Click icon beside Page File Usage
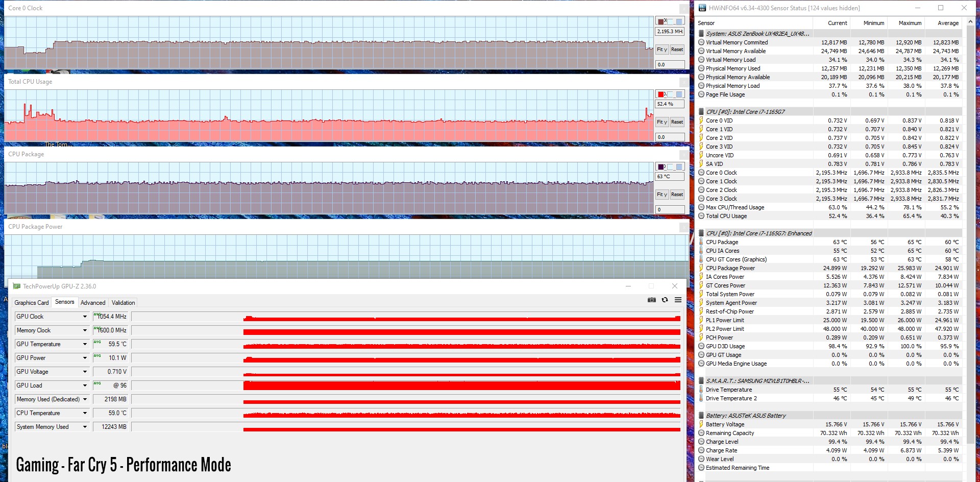This screenshot has height=482, width=980. tap(701, 94)
